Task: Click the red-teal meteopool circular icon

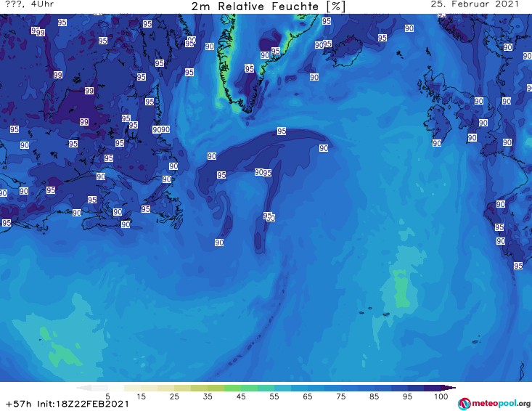Action: [464, 404]
